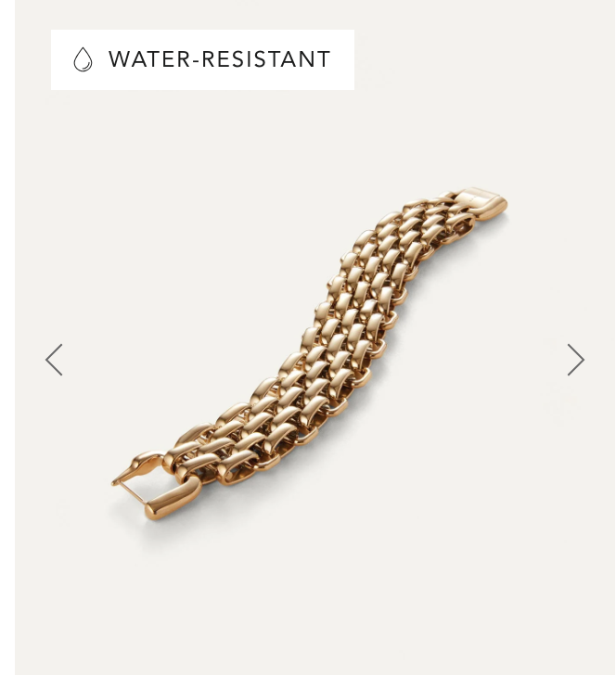Click the rounded bar of the hook clasp

point(173,502)
